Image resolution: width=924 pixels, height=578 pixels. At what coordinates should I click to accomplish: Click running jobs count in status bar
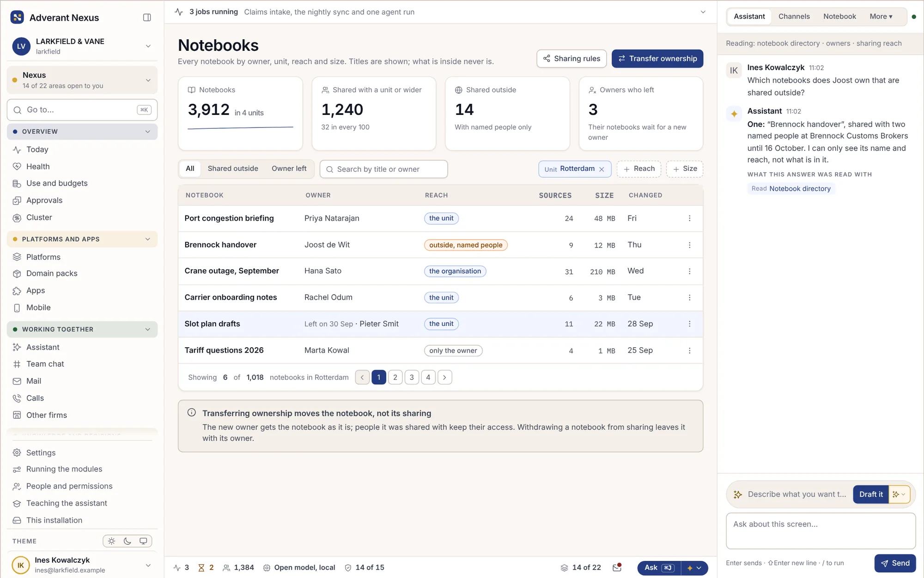182,568
